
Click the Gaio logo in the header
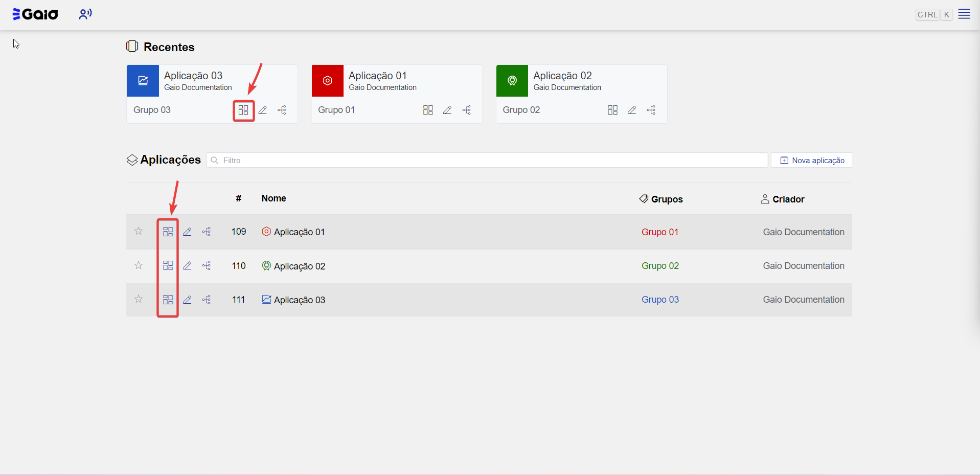(x=35, y=14)
